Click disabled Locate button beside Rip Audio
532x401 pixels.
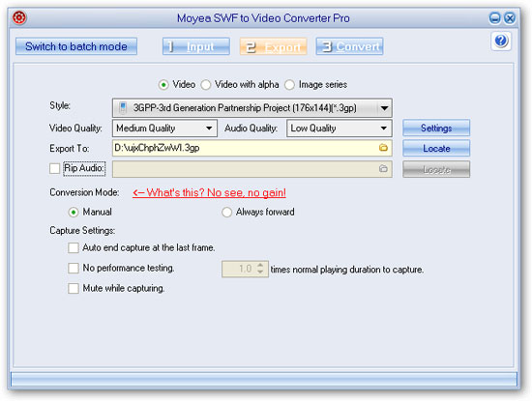coord(436,169)
